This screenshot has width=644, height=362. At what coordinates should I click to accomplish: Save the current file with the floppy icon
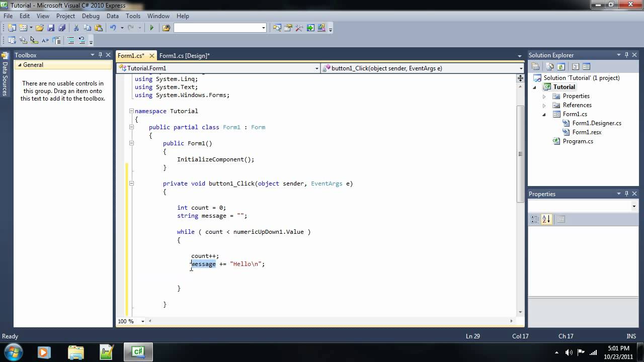point(51,28)
